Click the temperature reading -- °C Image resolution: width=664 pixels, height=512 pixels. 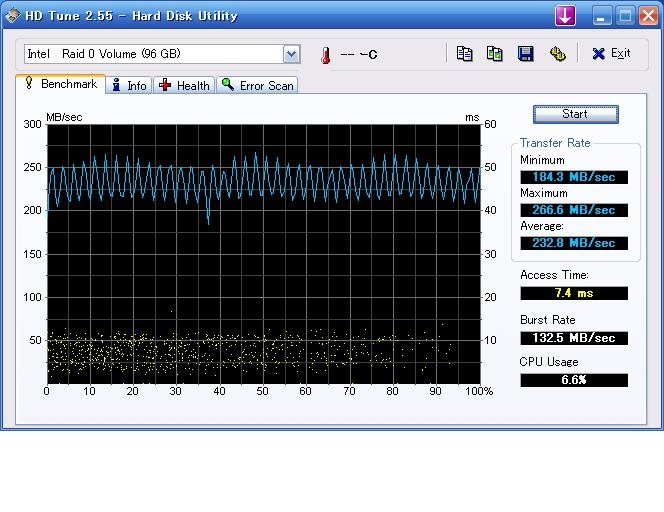click(358, 55)
